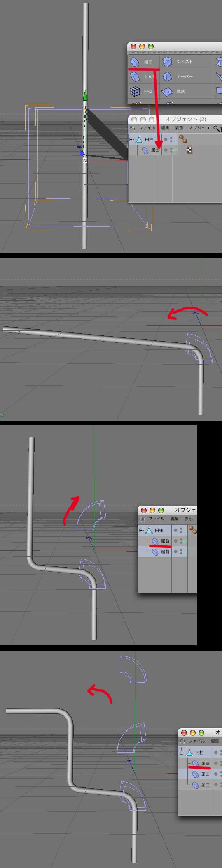The height and width of the screenshot is (868, 222).
Task: Select the 数式 formula deformer icon
Action: pyautogui.click(x=167, y=91)
